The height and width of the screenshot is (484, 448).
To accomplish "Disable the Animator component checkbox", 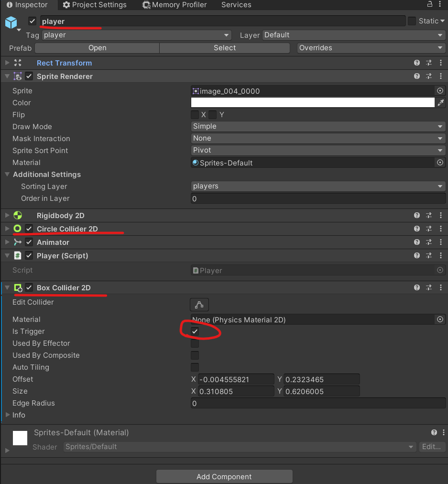I will 29,242.
